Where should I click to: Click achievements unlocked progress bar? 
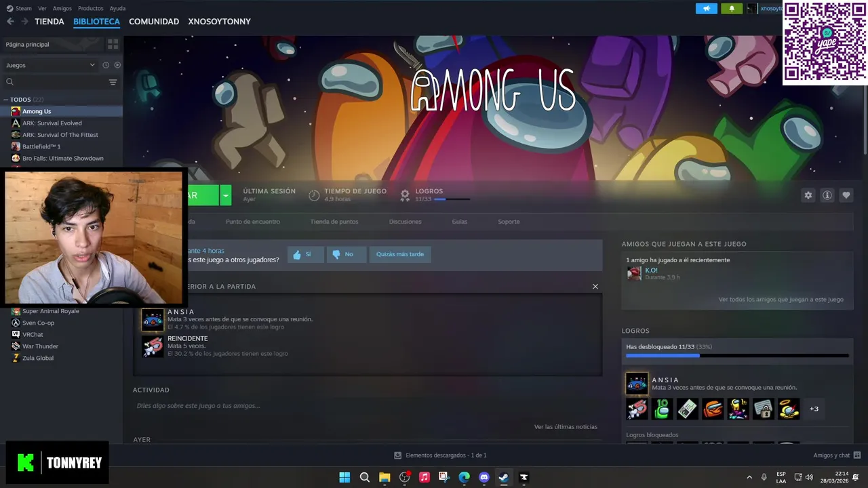pos(737,355)
